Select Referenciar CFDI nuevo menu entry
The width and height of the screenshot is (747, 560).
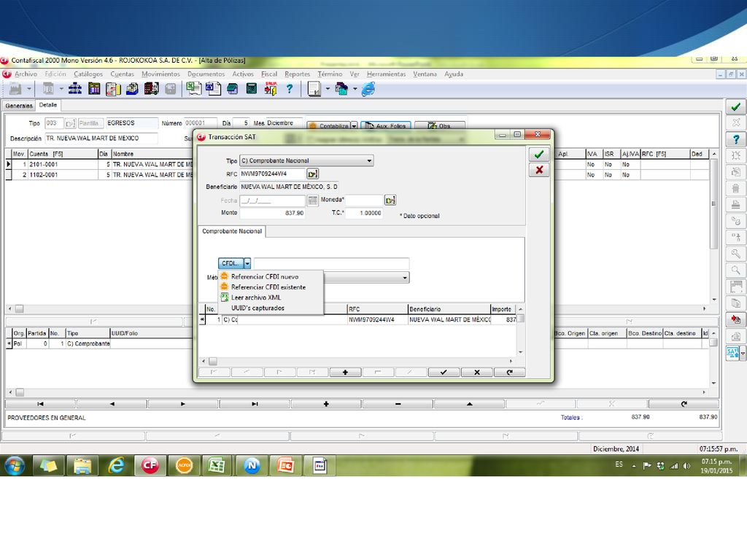coord(265,276)
